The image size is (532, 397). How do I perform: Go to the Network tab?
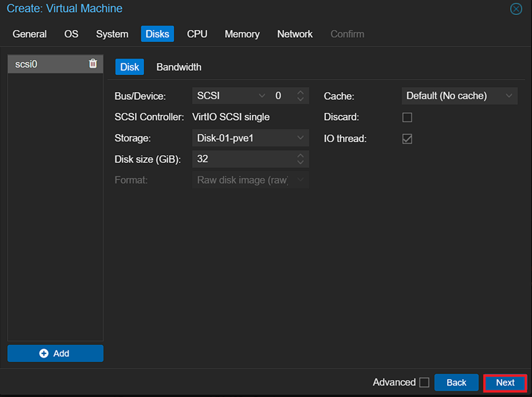[x=295, y=34]
